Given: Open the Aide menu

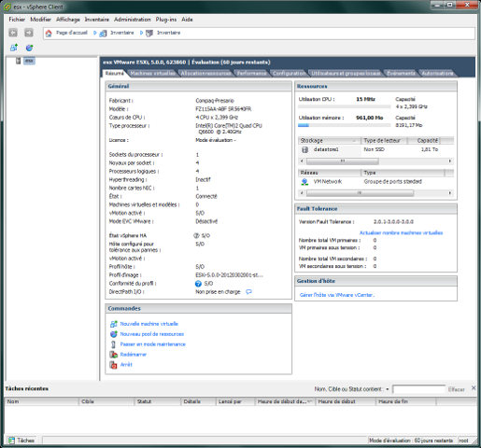Looking at the screenshot, I should pos(187,20).
